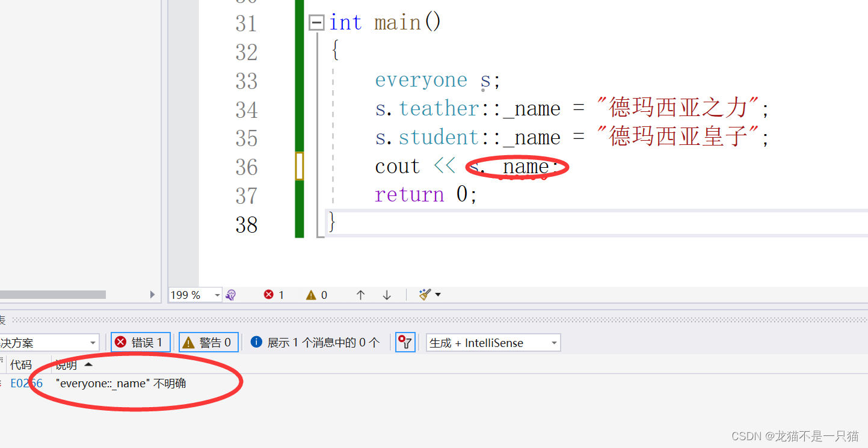Screen dimensions: 868x448
Task: Click the scroll right arrow of left panel
Action: pyautogui.click(x=152, y=295)
